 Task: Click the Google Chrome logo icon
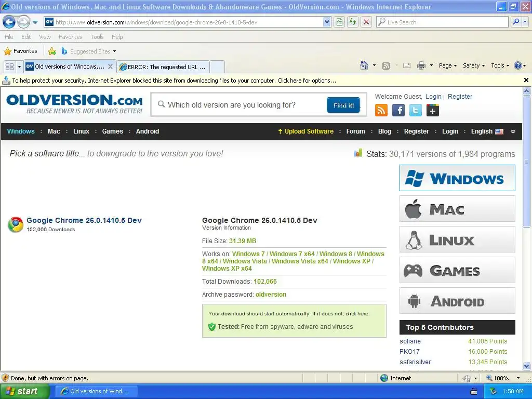pyautogui.click(x=16, y=224)
